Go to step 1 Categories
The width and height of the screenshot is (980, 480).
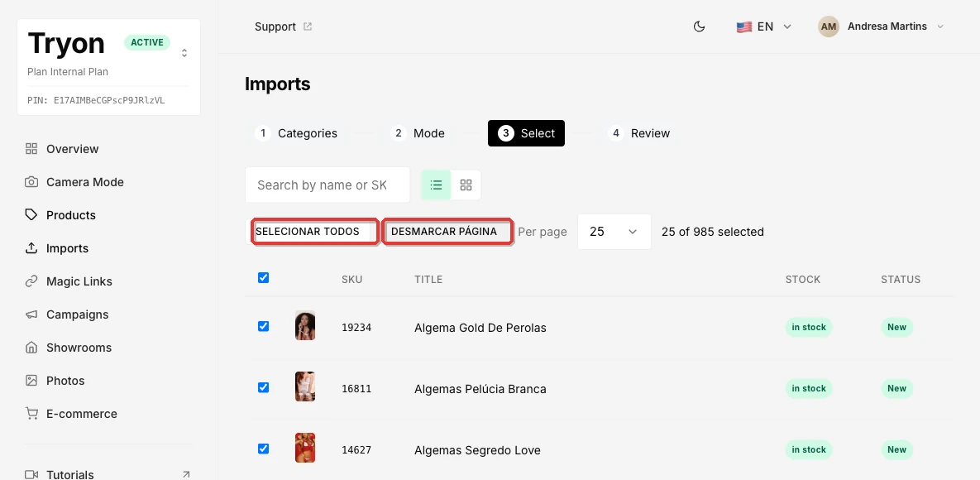(296, 133)
